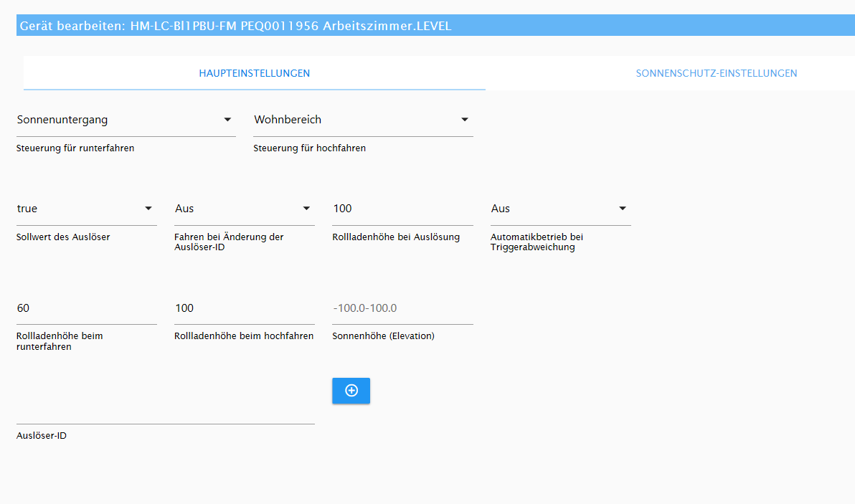855x504 pixels.
Task: Expand the Wohnbereich dropdown
Action: 363,120
